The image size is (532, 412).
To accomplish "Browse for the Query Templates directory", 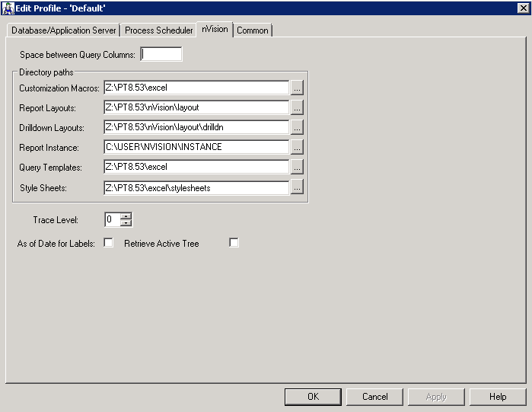I will (297, 167).
